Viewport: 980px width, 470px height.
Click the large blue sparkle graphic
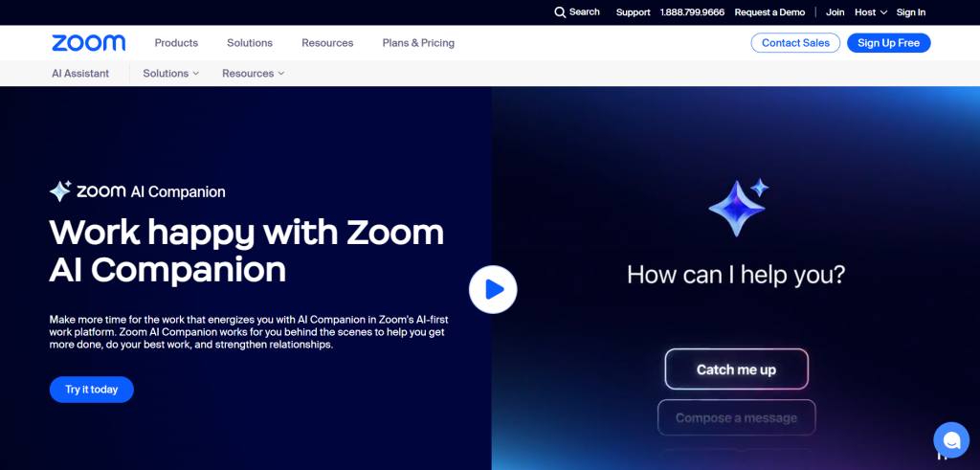point(737,206)
